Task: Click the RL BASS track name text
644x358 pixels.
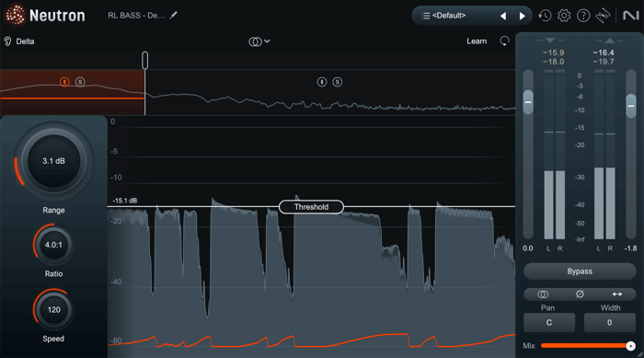Action: point(136,16)
